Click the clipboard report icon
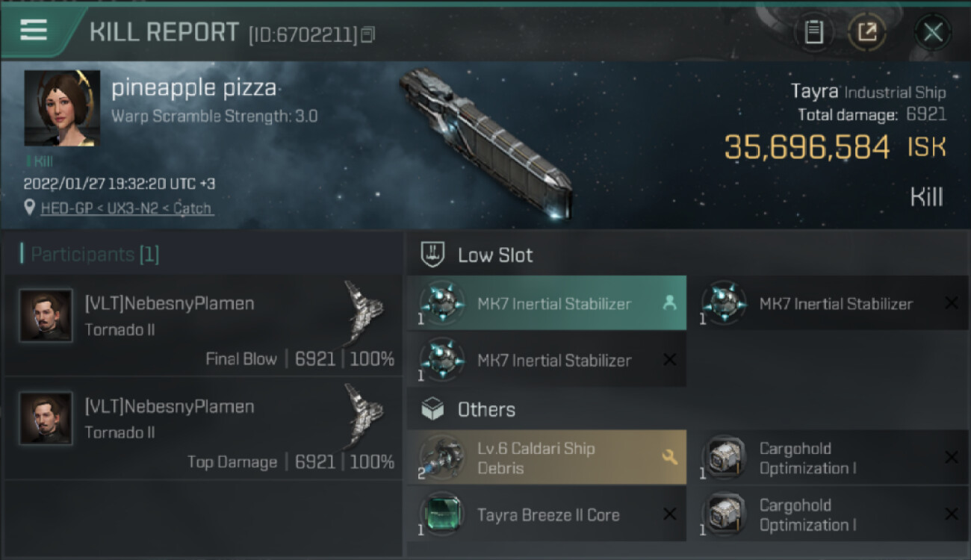 click(x=813, y=32)
